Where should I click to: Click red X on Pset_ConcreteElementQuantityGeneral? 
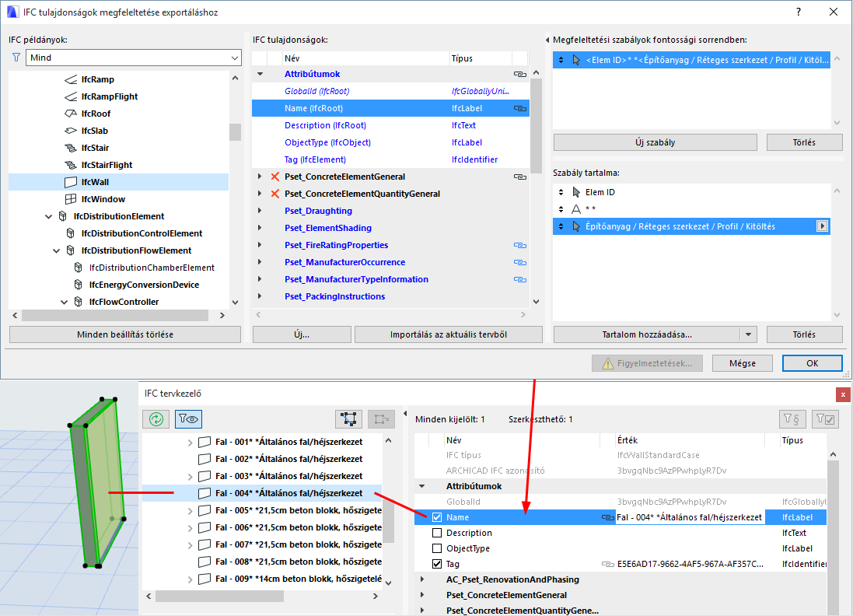point(275,194)
